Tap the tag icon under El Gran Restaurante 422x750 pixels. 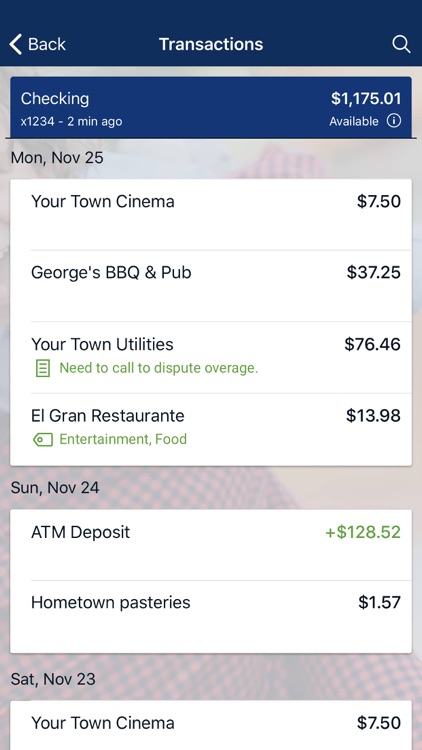coord(43,439)
